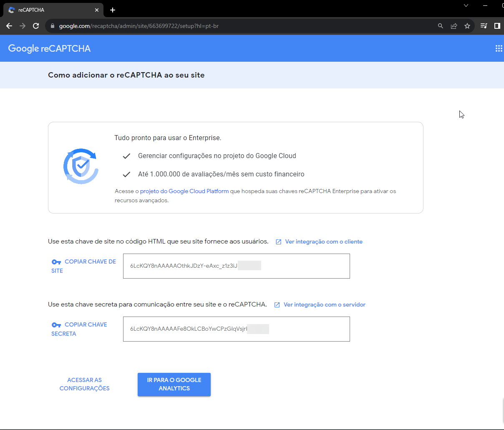Image resolution: width=504 pixels, height=430 pixels.
Task: Open the projeto do Google Cloud Platform link
Action: (184, 191)
